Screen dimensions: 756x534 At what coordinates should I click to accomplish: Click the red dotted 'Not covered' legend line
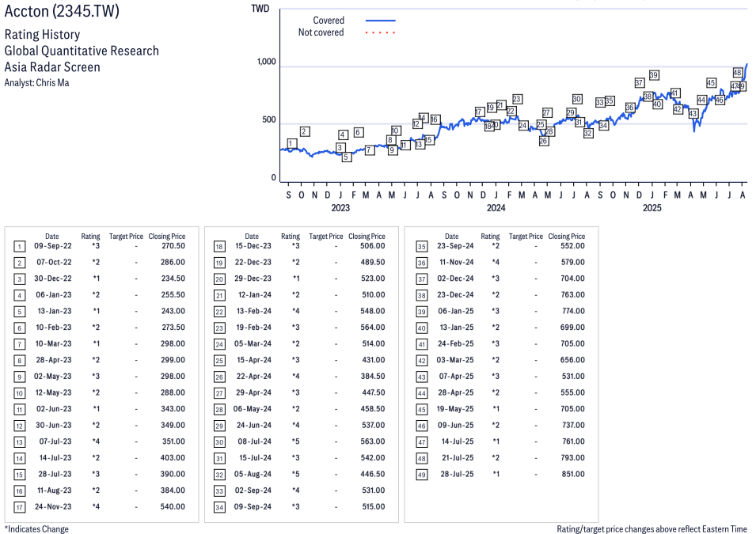(381, 32)
